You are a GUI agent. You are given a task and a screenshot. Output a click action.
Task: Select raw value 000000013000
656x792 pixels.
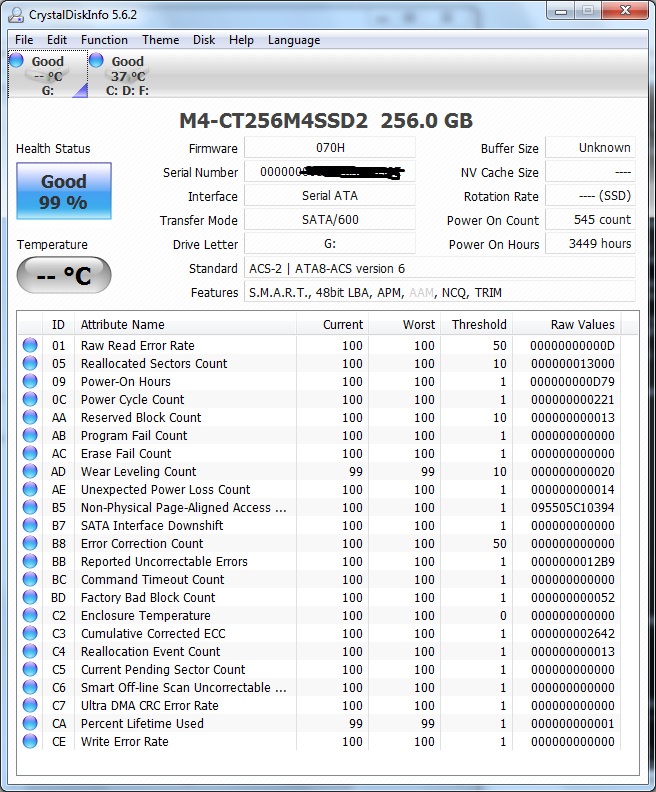point(572,363)
